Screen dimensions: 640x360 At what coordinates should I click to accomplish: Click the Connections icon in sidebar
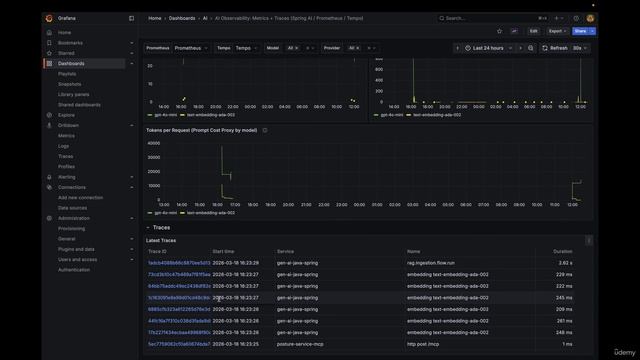point(49,187)
